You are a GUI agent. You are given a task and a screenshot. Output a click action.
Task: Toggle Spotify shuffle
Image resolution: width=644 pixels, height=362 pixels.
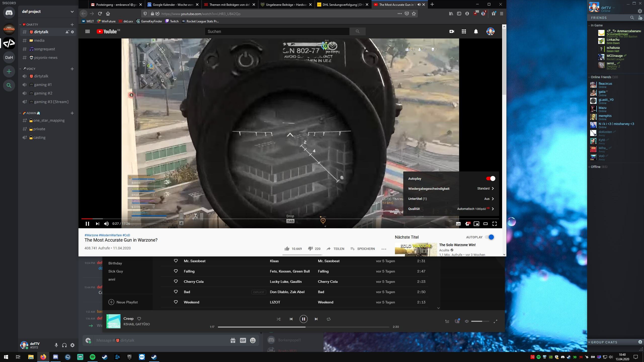278,319
